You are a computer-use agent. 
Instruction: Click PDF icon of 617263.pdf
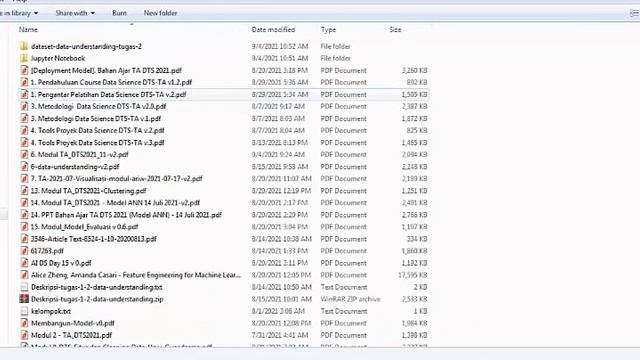click(24, 251)
